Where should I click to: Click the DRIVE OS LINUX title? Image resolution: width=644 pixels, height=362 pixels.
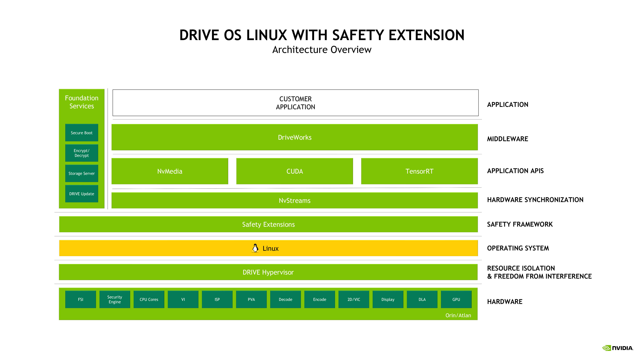click(322, 35)
